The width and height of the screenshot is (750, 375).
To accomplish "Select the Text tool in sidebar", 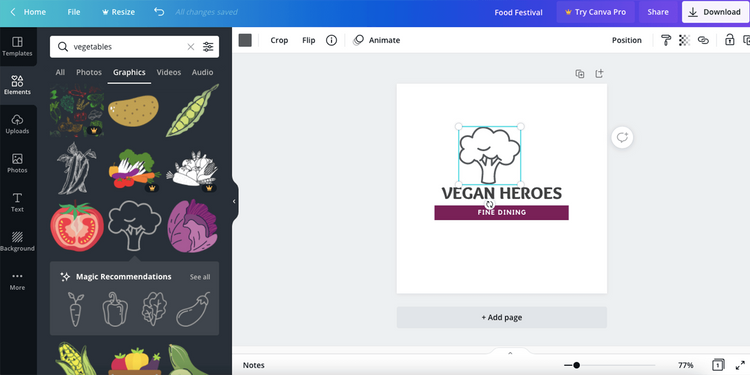I will [x=17, y=202].
